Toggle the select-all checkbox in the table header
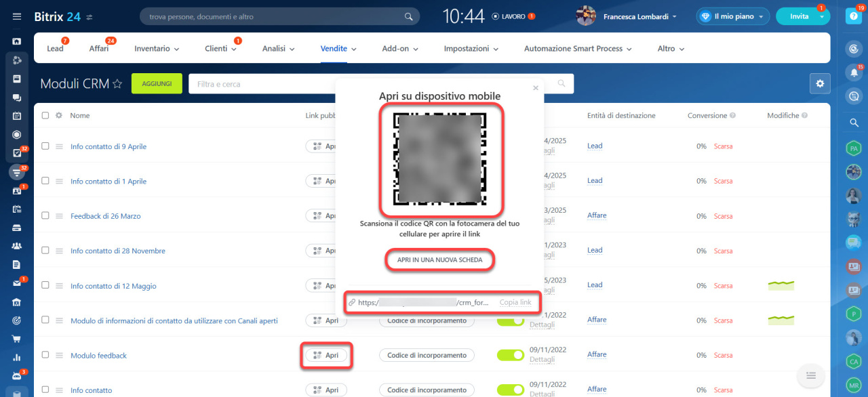Screen dimensions: 868x397 pyautogui.click(x=45, y=115)
